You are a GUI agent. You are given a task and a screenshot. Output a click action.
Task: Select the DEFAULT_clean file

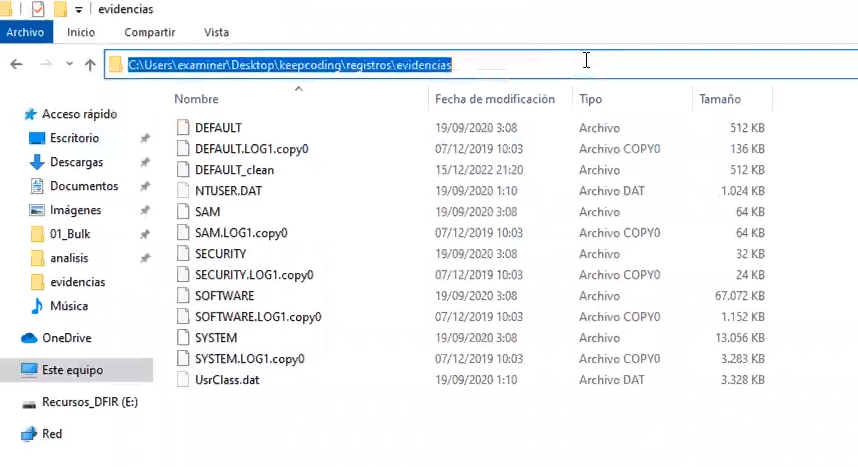click(x=234, y=170)
